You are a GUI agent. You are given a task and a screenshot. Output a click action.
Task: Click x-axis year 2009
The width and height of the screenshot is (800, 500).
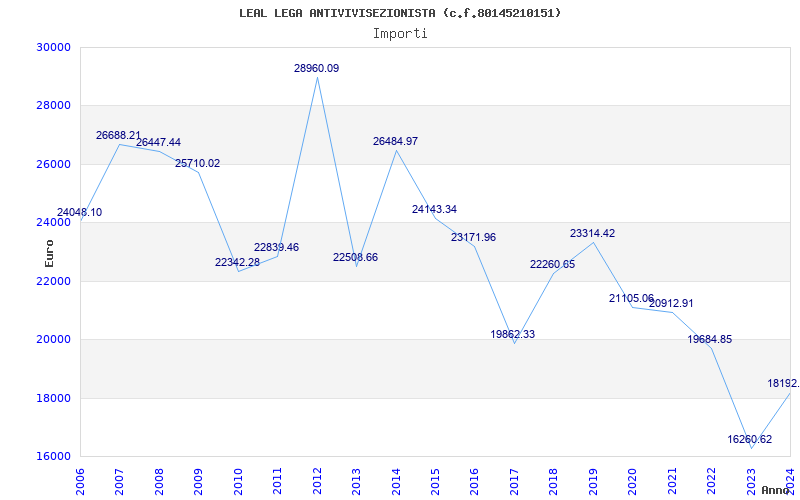(x=198, y=481)
